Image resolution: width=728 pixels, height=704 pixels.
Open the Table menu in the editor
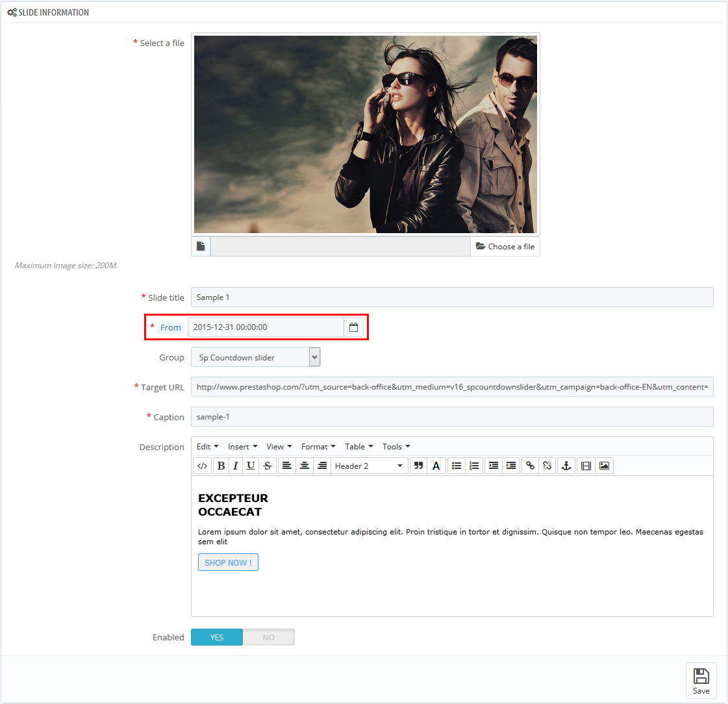[358, 446]
